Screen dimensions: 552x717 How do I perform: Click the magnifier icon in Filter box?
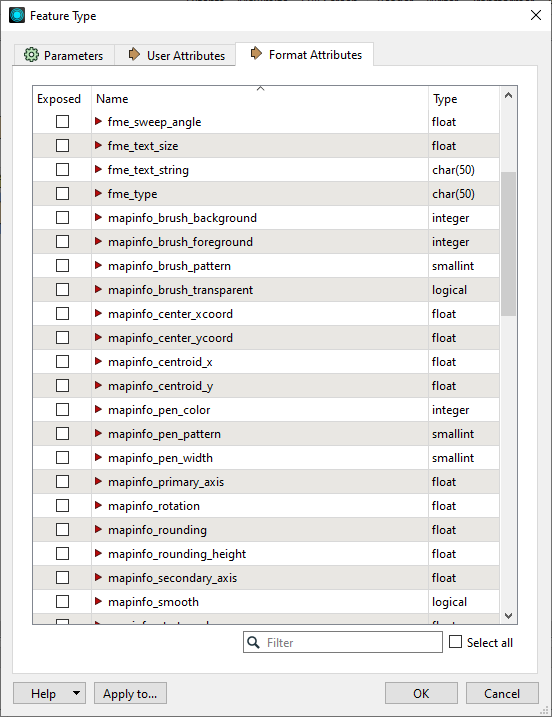(253, 642)
